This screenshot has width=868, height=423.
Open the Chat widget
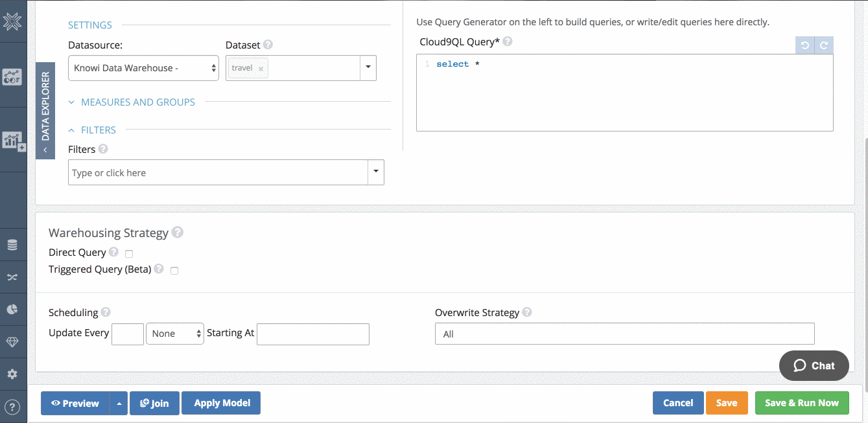(x=814, y=365)
